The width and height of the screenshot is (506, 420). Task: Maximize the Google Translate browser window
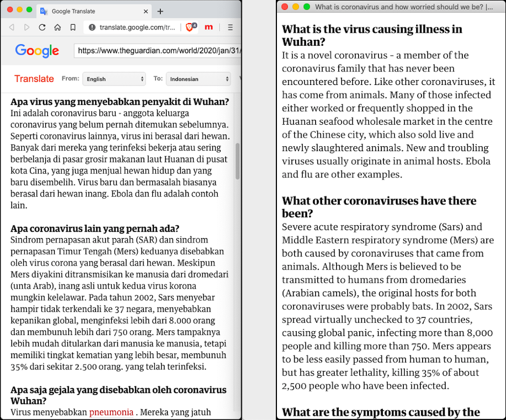click(x=30, y=10)
